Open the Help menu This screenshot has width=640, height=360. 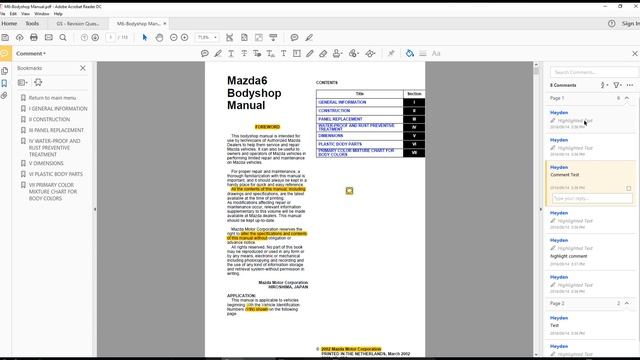click(x=58, y=14)
